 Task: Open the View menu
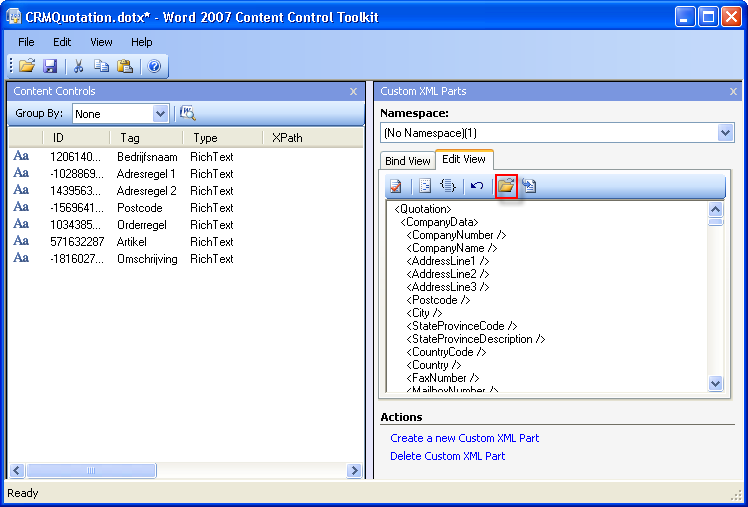tap(101, 42)
